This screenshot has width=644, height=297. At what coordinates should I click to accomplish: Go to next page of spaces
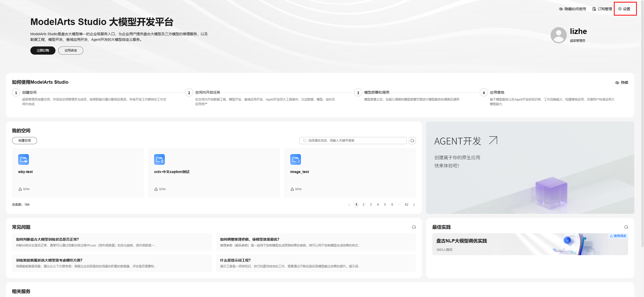click(414, 205)
